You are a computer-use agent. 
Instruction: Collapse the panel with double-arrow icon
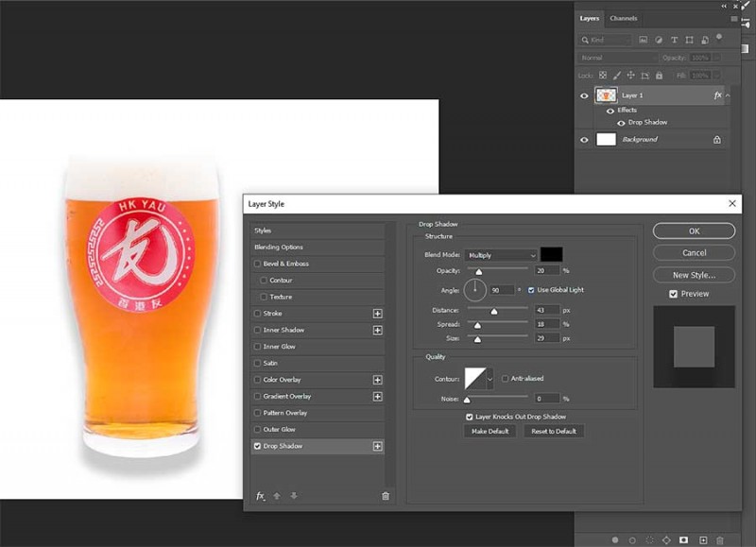click(724, 7)
